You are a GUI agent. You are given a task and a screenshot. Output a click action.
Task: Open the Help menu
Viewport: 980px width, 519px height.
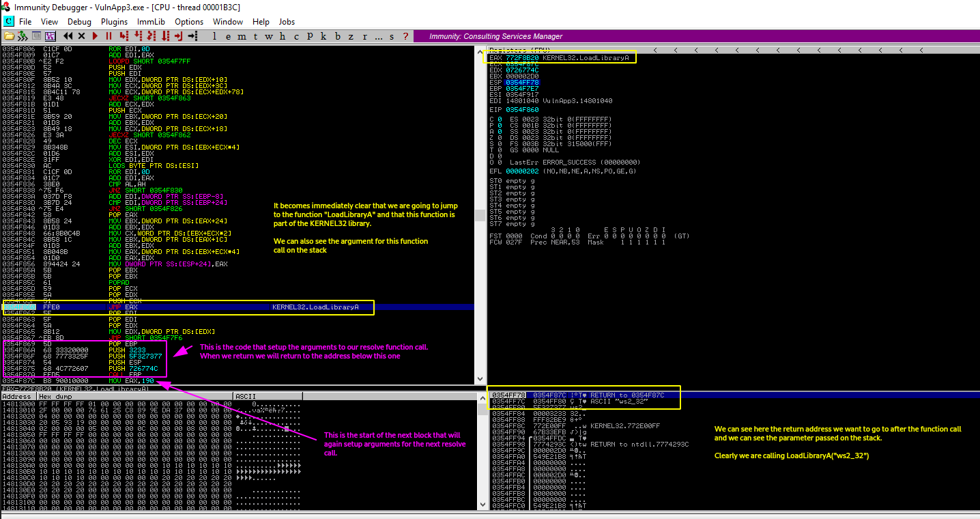pyautogui.click(x=261, y=22)
